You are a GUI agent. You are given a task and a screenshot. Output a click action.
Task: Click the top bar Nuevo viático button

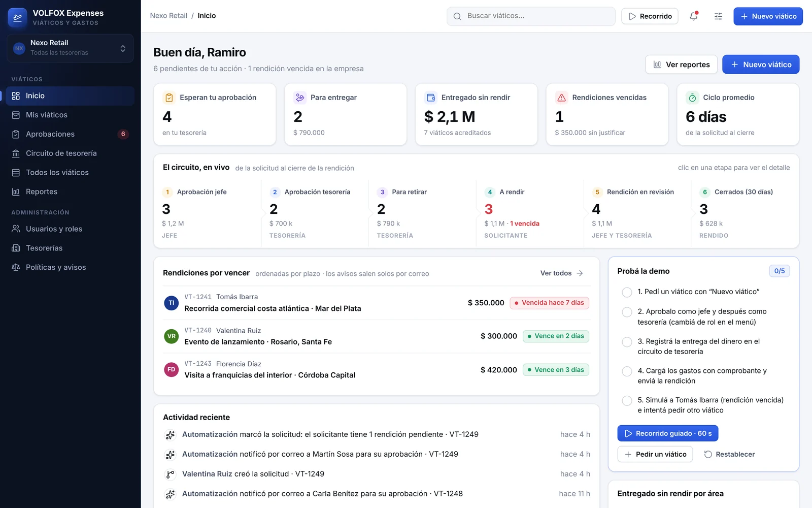tap(768, 16)
